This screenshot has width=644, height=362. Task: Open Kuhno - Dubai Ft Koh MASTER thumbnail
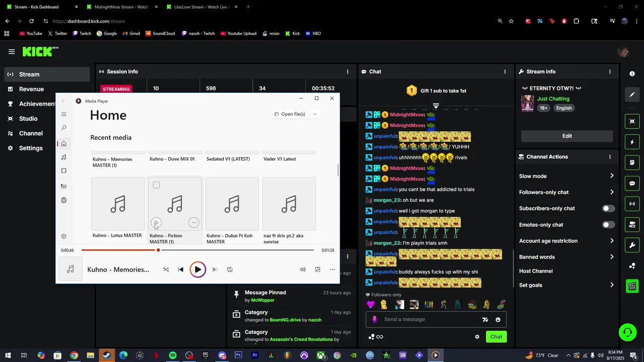coord(232,204)
